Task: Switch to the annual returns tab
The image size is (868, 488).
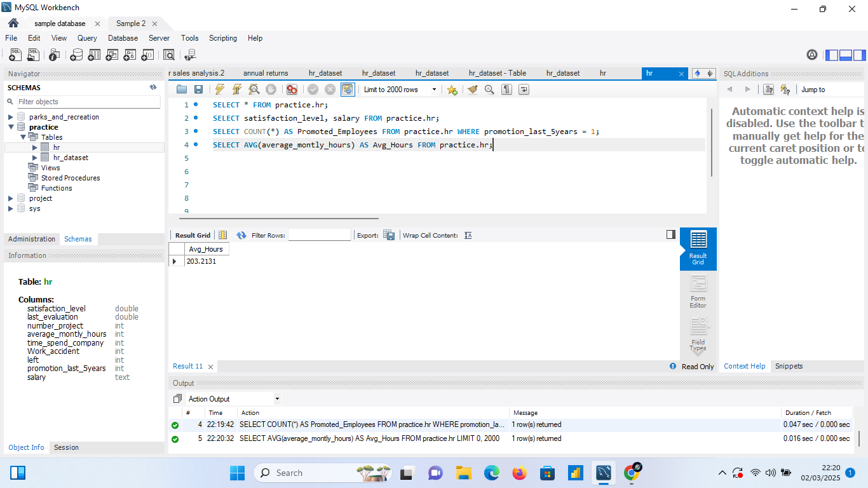Action: click(266, 73)
